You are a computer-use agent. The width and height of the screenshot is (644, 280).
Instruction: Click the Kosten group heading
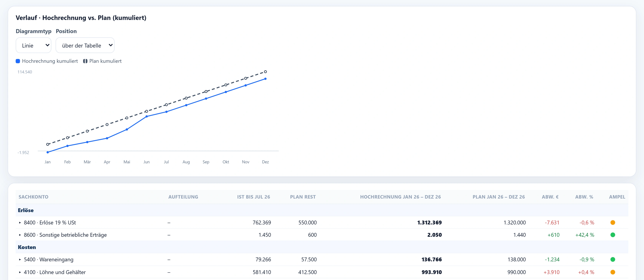tap(27, 247)
